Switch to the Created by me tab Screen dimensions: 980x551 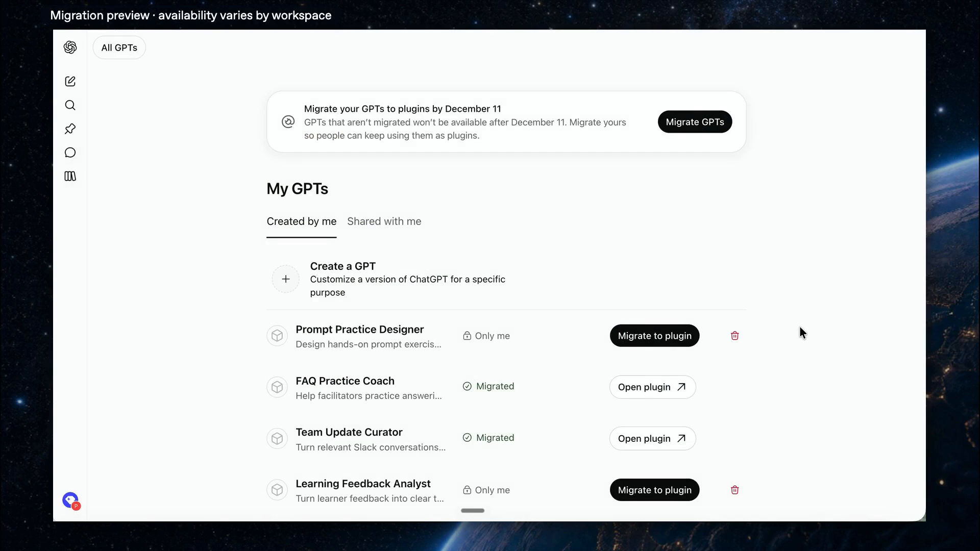[x=301, y=221]
